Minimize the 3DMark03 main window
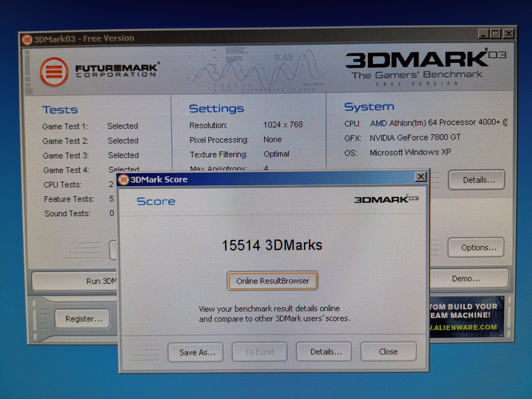532x399 pixels. [483, 34]
